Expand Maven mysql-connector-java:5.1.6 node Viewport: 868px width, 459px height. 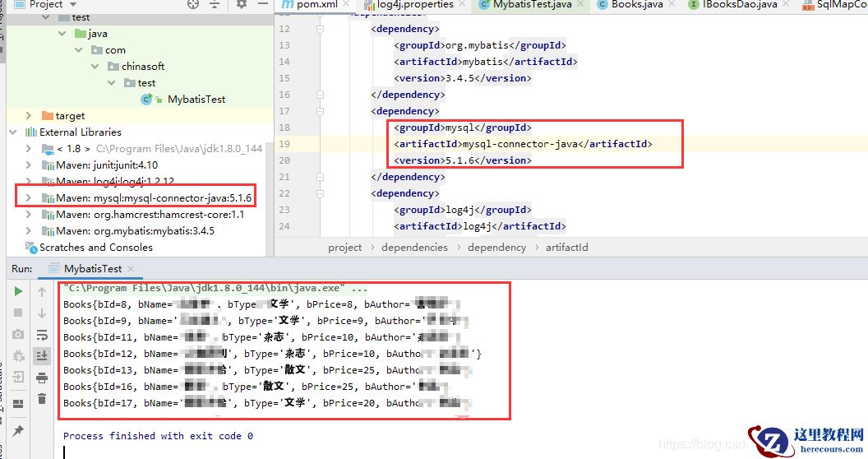[29, 197]
